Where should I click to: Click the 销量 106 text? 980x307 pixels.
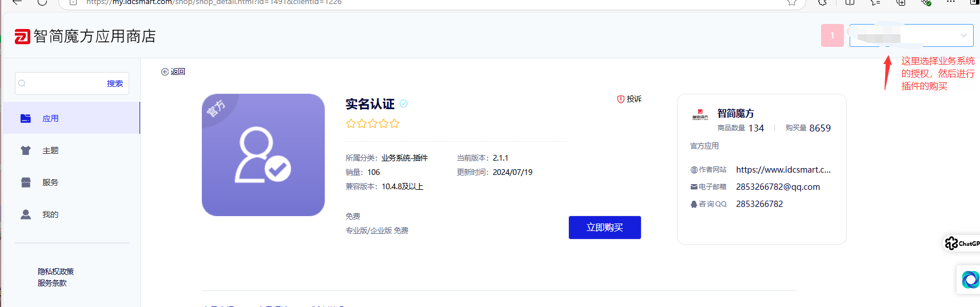coord(362,173)
